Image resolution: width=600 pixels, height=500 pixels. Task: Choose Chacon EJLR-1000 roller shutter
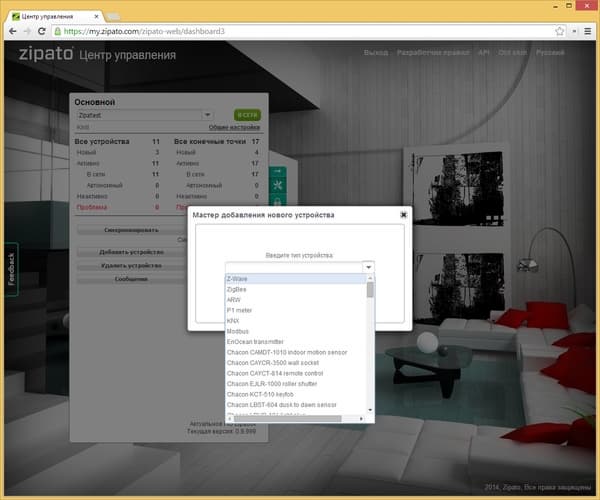pos(296,384)
